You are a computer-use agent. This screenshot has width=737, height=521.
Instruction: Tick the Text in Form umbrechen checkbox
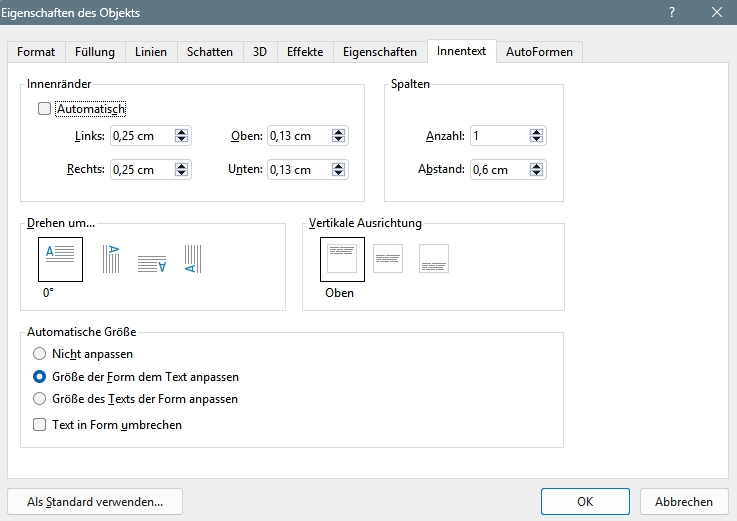pos(39,425)
